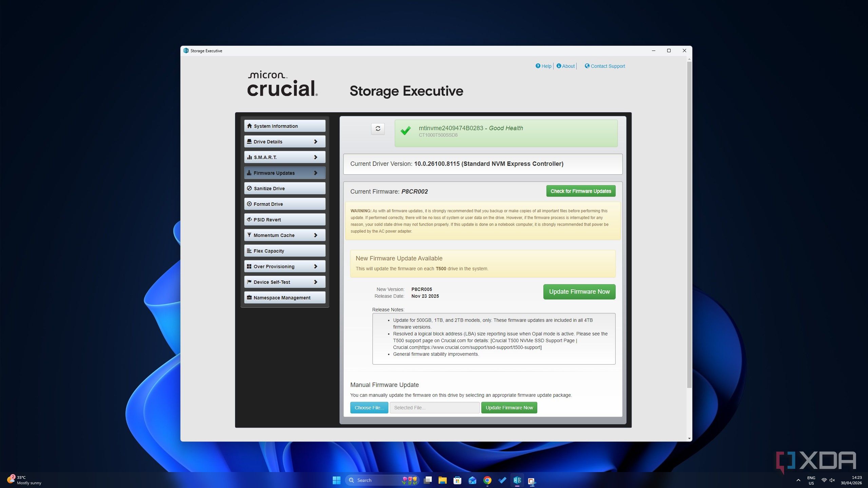The width and height of the screenshot is (868, 488).
Task: Open the clock showing 14:23
Action: click(x=851, y=480)
